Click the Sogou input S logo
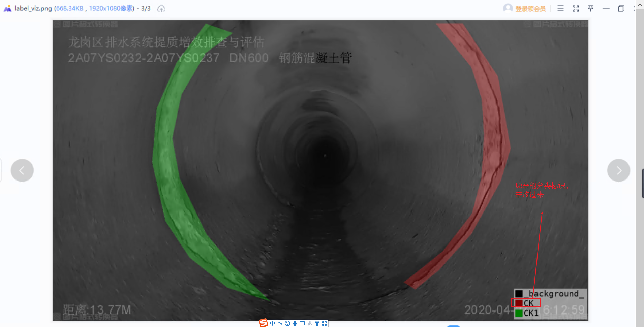This screenshot has height=327, width=644. pos(264,323)
